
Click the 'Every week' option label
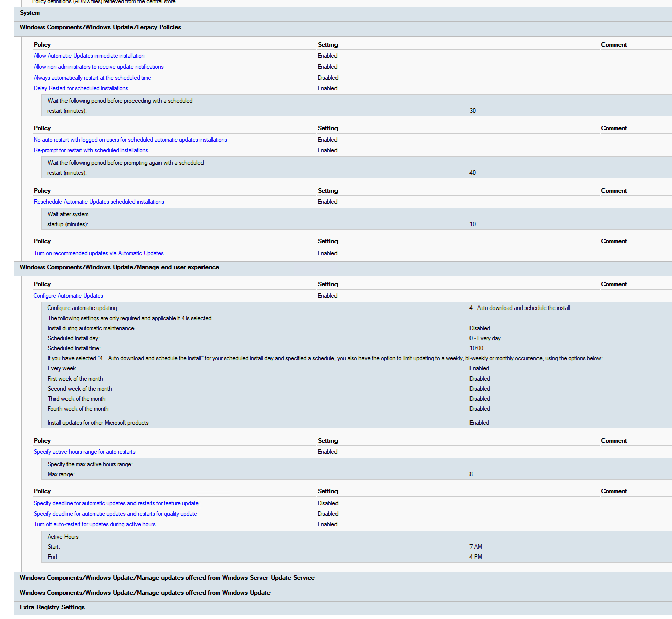(x=62, y=368)
